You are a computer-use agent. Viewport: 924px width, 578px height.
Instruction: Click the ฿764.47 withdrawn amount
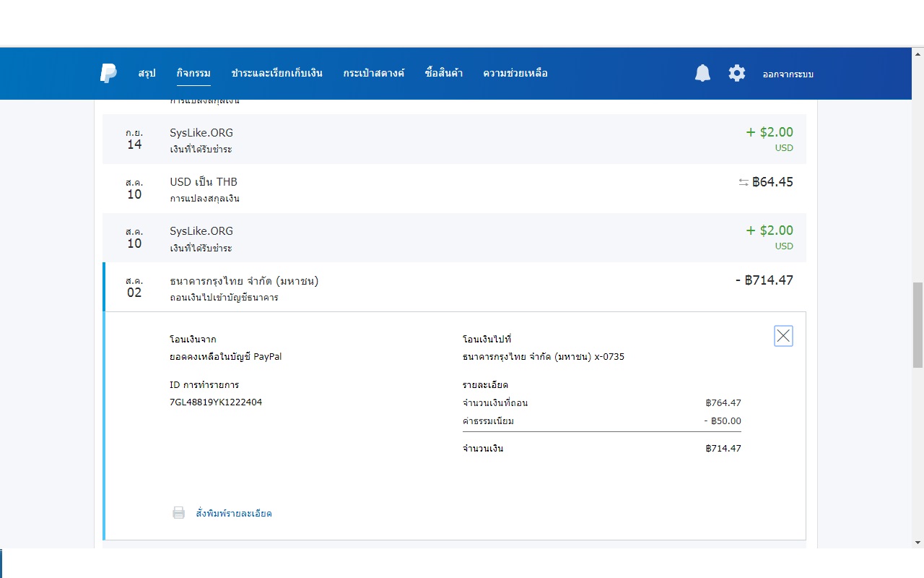coord(723,403)
